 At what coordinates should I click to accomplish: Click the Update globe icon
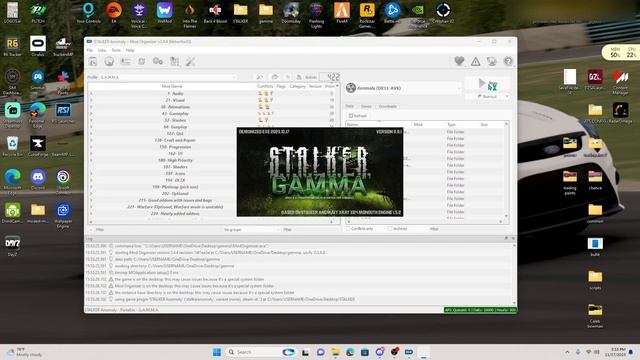click(492, 61)
